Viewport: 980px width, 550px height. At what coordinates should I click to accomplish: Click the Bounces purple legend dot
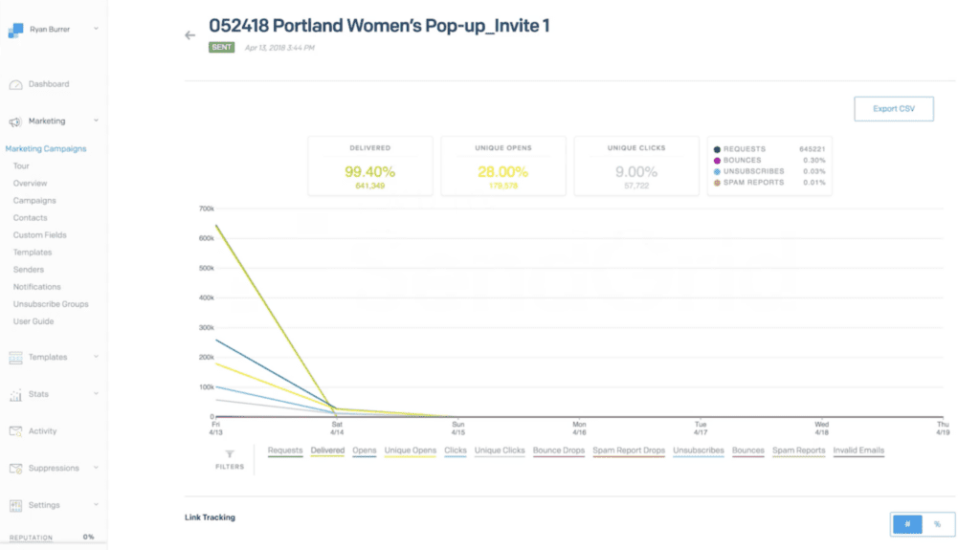[717, 161]
